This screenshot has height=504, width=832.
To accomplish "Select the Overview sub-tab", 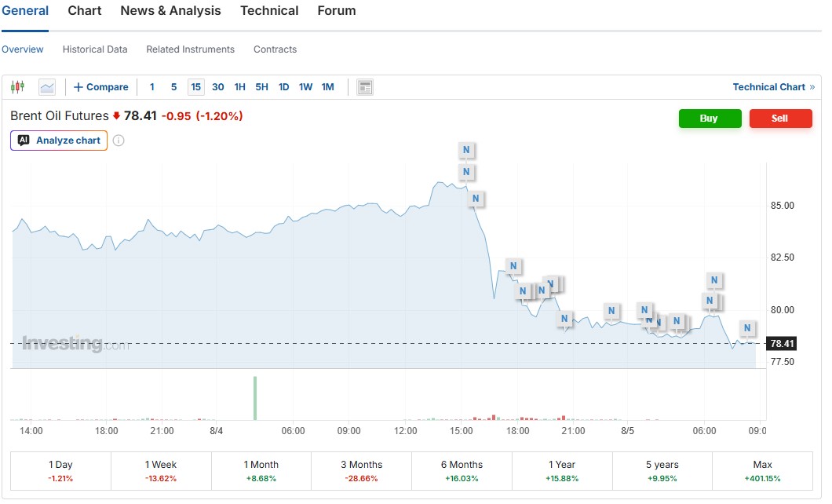I will point(22,49).
